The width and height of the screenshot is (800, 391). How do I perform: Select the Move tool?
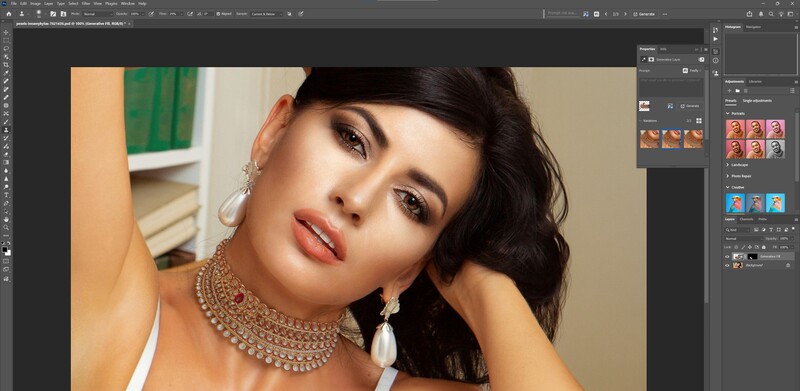coord(6,32)
